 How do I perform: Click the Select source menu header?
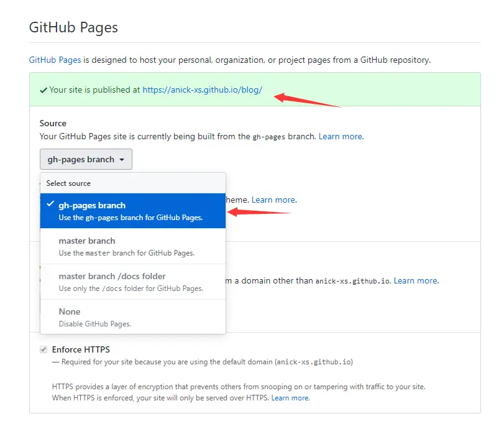(x=133, y=183)
